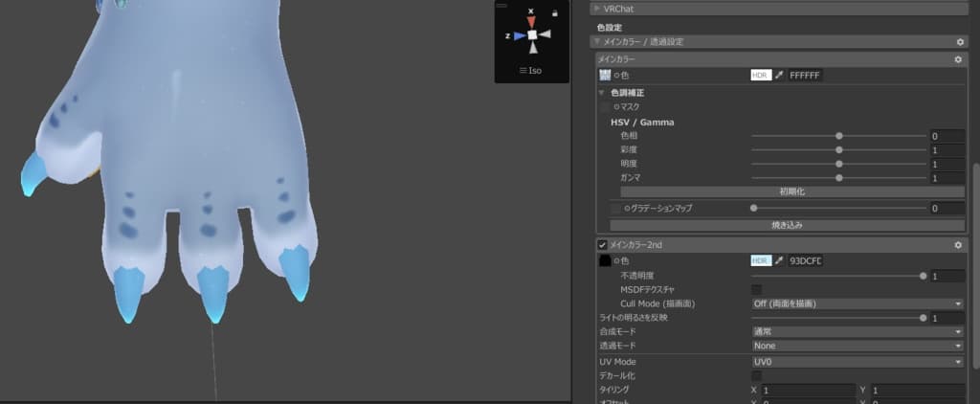Adjust the 彩度 saturation slider
This screenshot has width=980, height=404.
(x=838, y=150)
